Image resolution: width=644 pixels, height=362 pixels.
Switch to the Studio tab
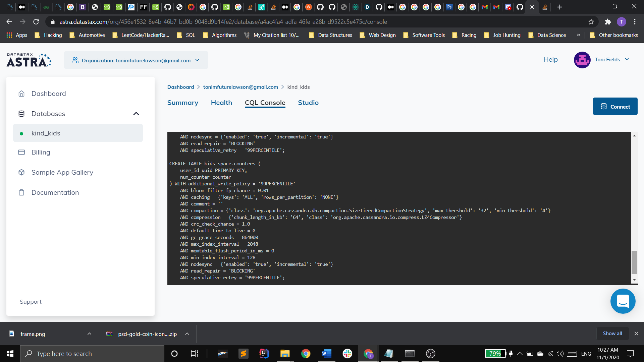[x=308, y=103]
